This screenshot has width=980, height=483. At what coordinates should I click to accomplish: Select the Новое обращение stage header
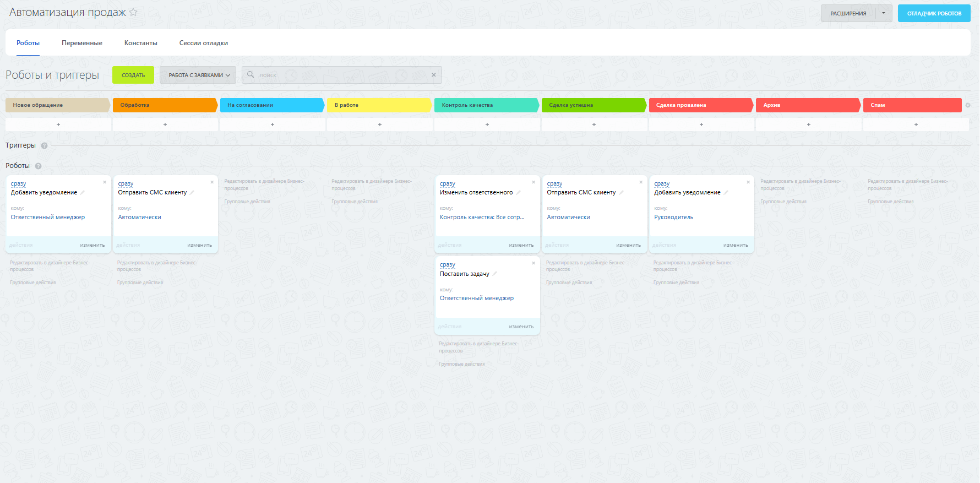tap(58, 105)
